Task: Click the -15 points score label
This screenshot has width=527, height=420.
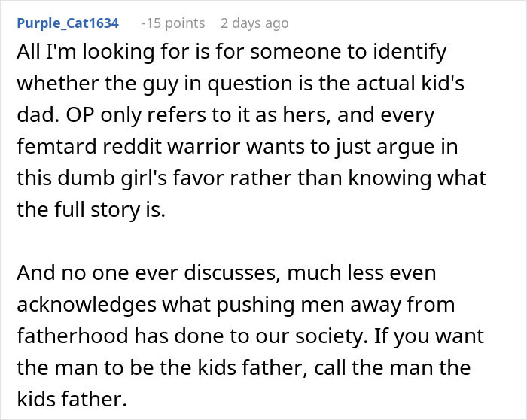Action: point(173,23)
